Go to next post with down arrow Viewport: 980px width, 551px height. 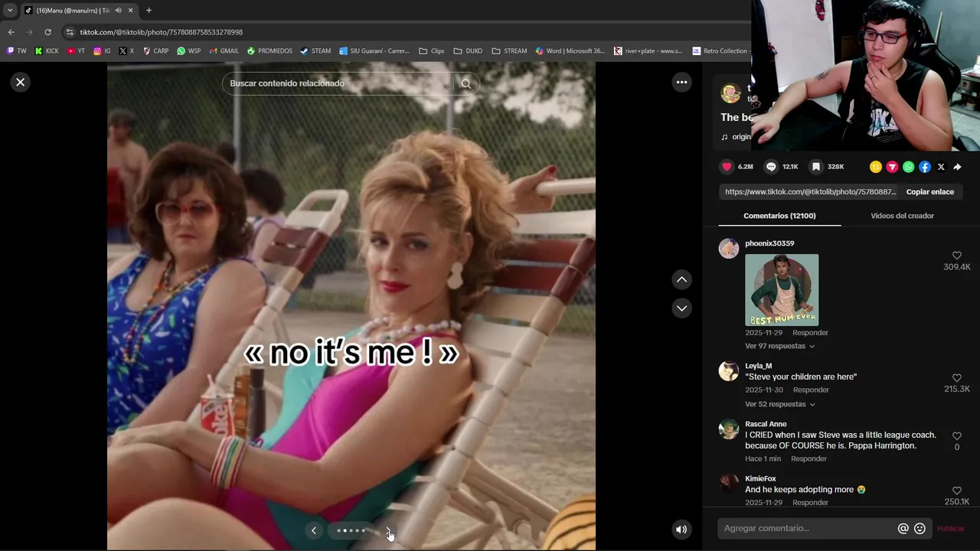[x=681, y=308]
